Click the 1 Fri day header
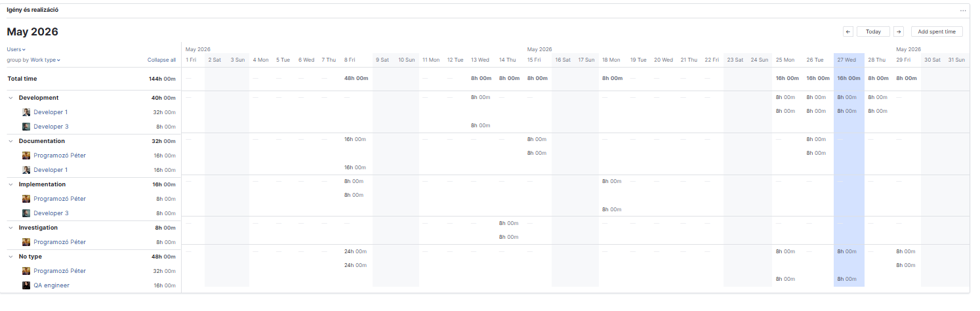Viewport: 980px width, 311px height. coord(191,60)
